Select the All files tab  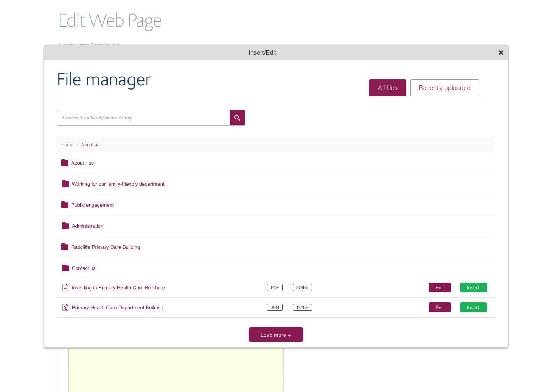click(x=387, y=88)
